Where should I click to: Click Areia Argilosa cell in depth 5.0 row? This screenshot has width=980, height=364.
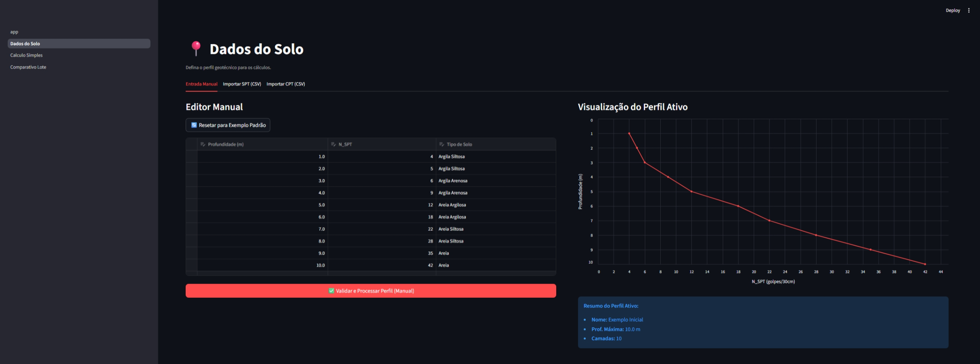(496, 205)
